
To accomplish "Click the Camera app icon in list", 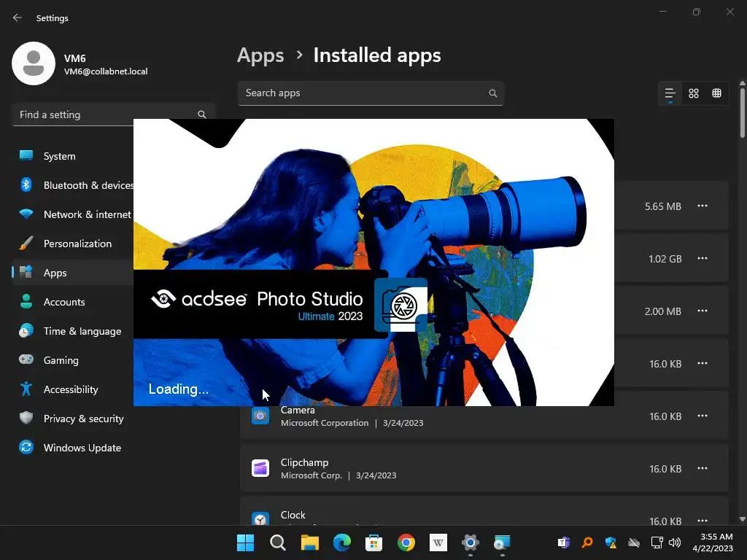I will (260, 416).
